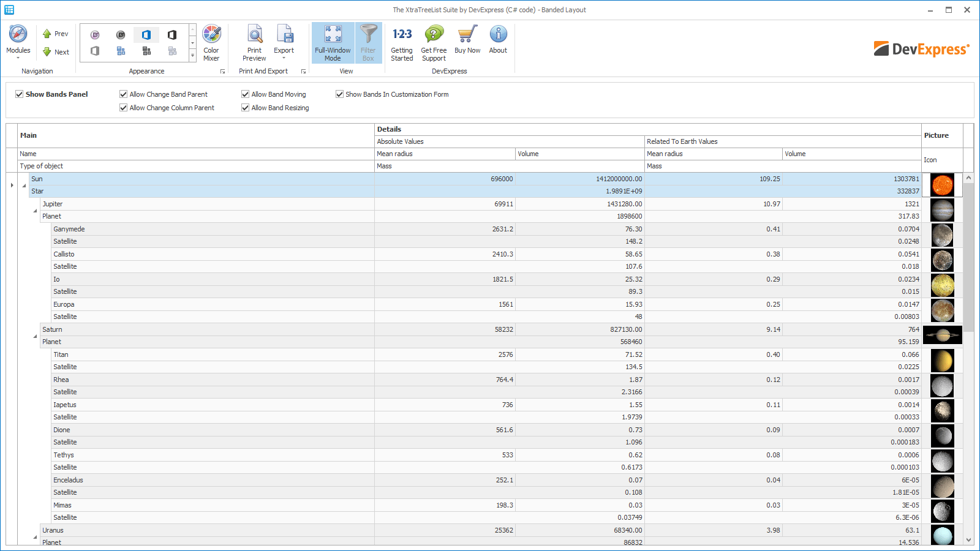The height and width of the screenshot is (551, 980).
Task: Select the dark DevExpress skin icon
Action: click(x=121, y=35)
